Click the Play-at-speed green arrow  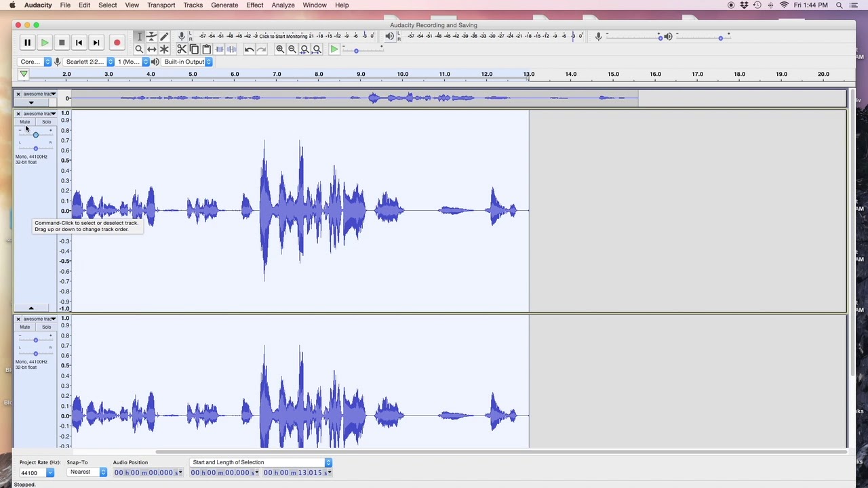point(334,49)
